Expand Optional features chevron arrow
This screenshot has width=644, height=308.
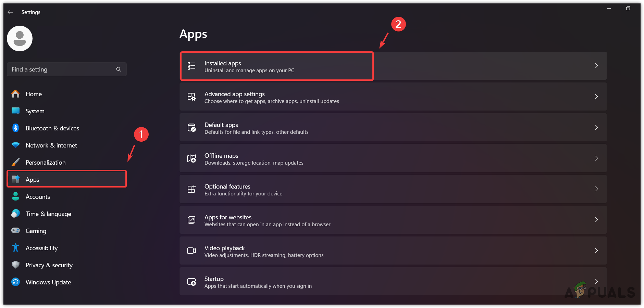596,189
